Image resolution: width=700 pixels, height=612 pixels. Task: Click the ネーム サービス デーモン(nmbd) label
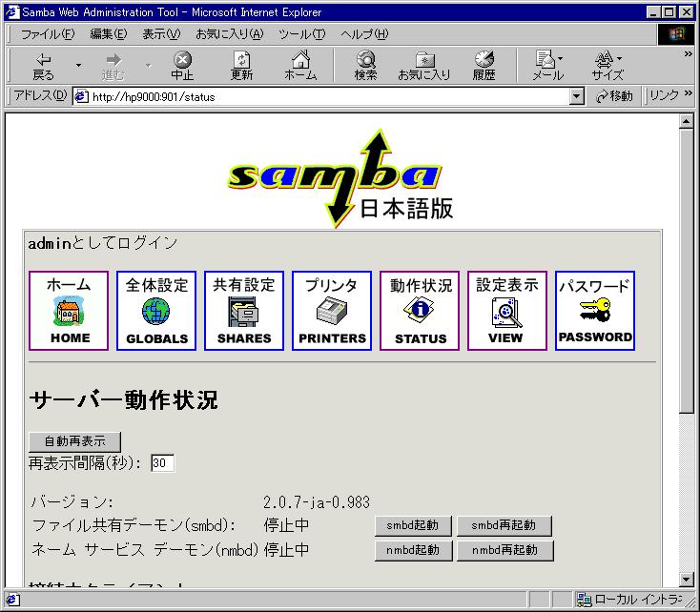145,550
